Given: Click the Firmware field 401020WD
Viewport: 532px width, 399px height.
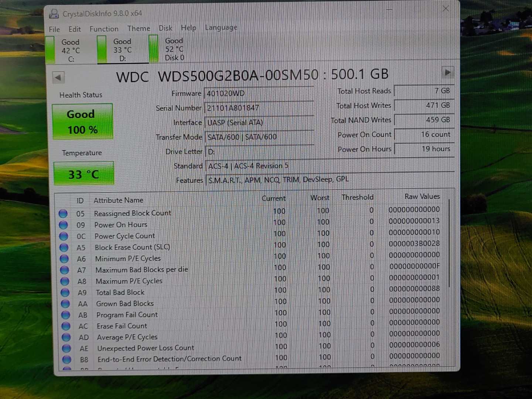Looking at the screenshot, I should click(x=259, y=93).
